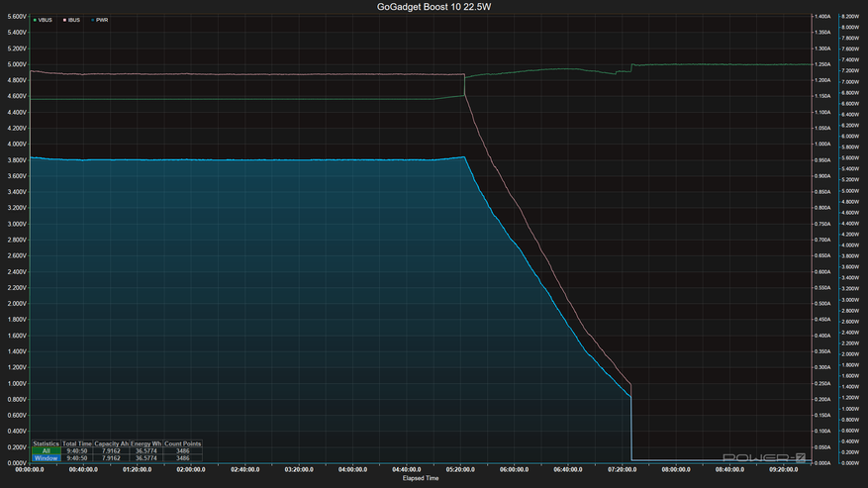This screenshot has width=868, height=488.
Task: Toggle the VBUS legend entry
Action: 43,20
